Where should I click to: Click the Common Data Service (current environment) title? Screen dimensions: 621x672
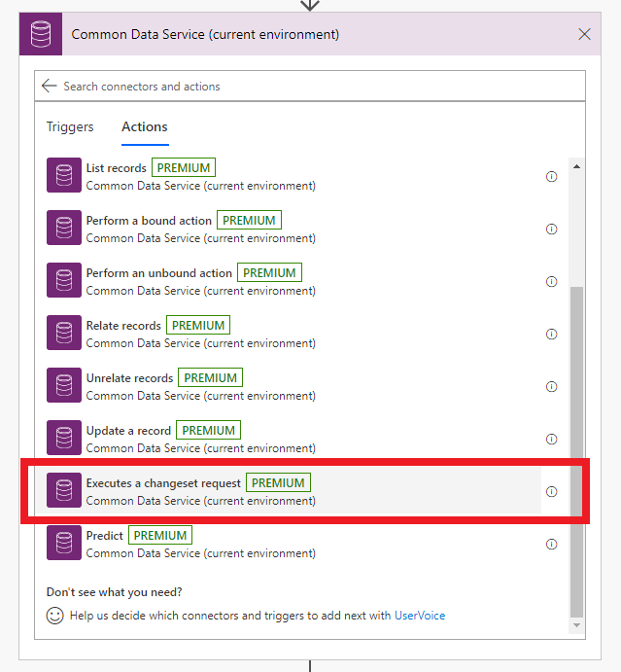(205, 34)
